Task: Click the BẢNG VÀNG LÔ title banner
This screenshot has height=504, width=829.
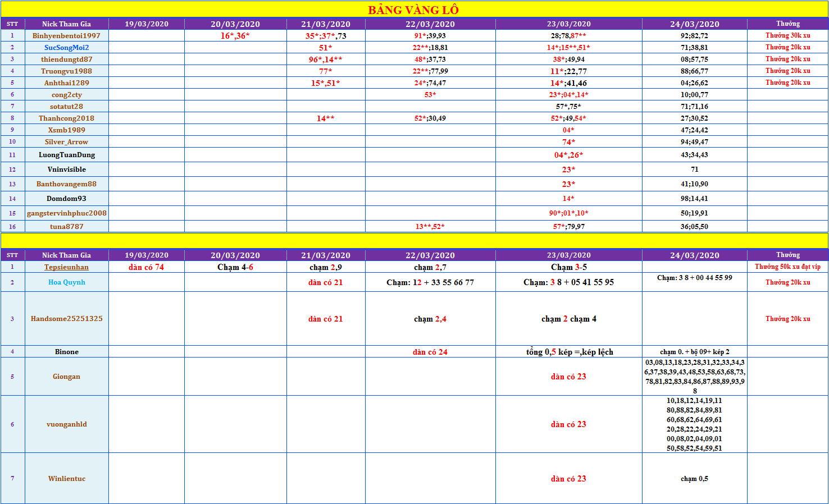Action: click(414, 10)
